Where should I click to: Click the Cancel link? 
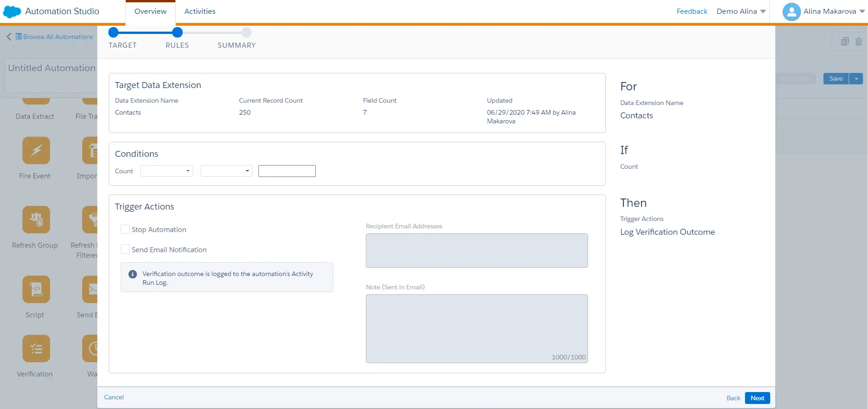114,397
